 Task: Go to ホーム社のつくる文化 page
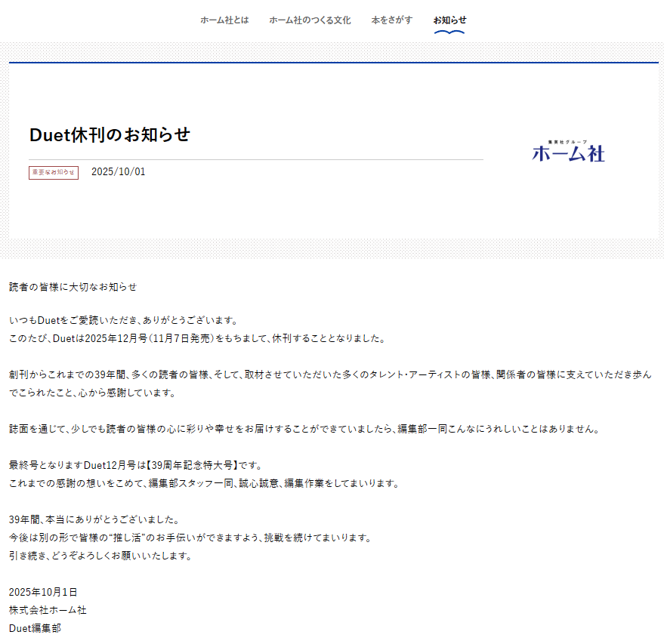tap(310, 20)
